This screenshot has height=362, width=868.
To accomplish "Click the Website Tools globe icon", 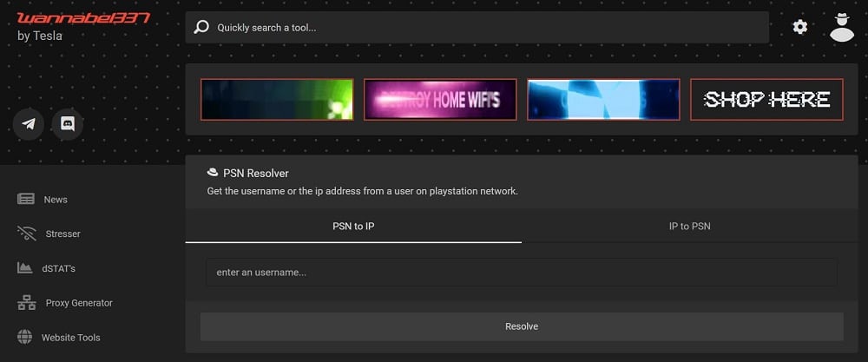I will 24,337.
